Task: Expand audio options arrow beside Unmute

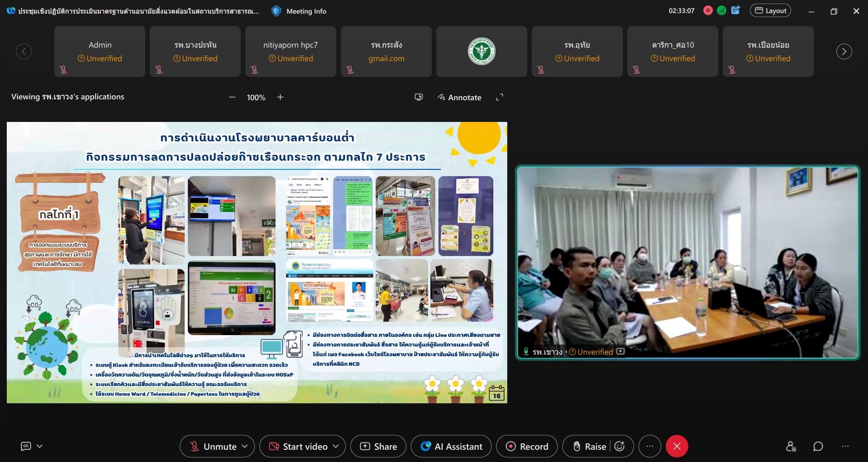Action: pos(245,446)
